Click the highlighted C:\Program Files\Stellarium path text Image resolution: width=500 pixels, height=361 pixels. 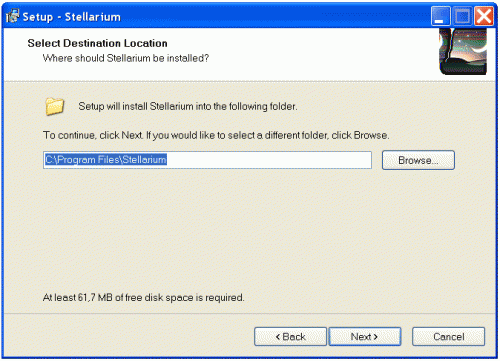(106, 160)
